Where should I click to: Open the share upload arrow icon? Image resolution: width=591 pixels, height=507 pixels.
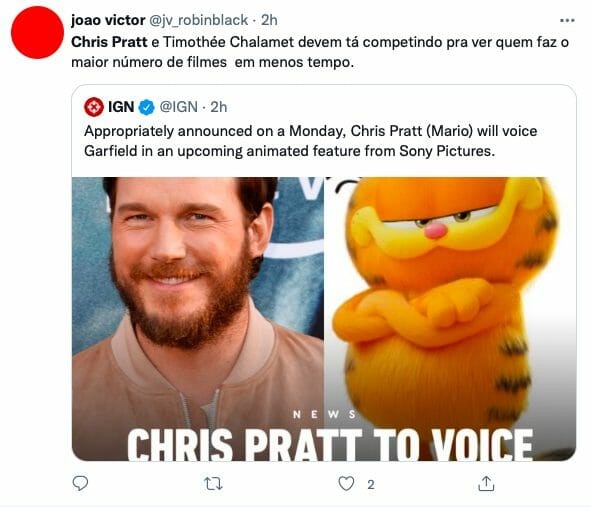[486, 484]
